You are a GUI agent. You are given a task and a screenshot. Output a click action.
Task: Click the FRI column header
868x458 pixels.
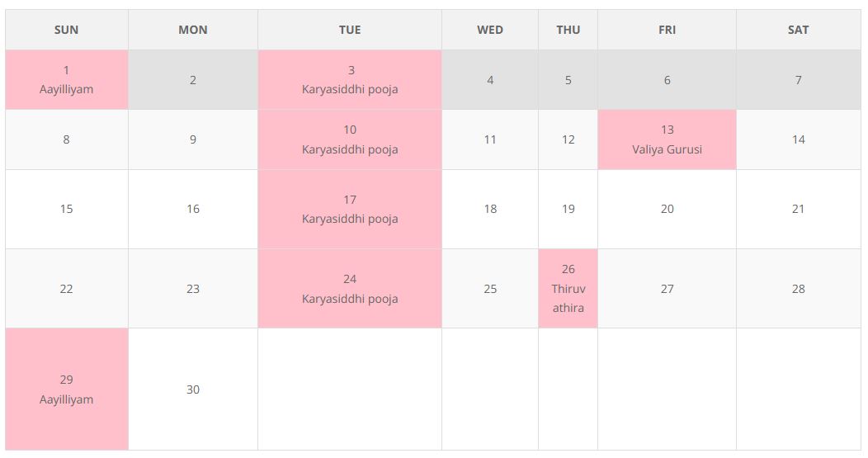(x=667, y=30)
